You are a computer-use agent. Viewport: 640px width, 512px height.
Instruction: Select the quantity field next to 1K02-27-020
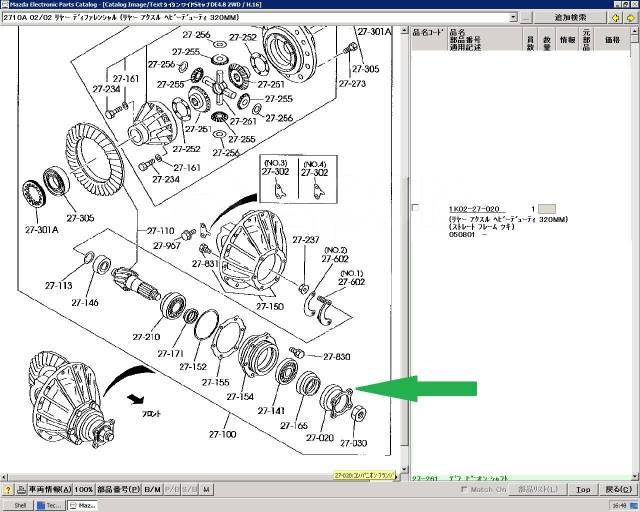546,208
